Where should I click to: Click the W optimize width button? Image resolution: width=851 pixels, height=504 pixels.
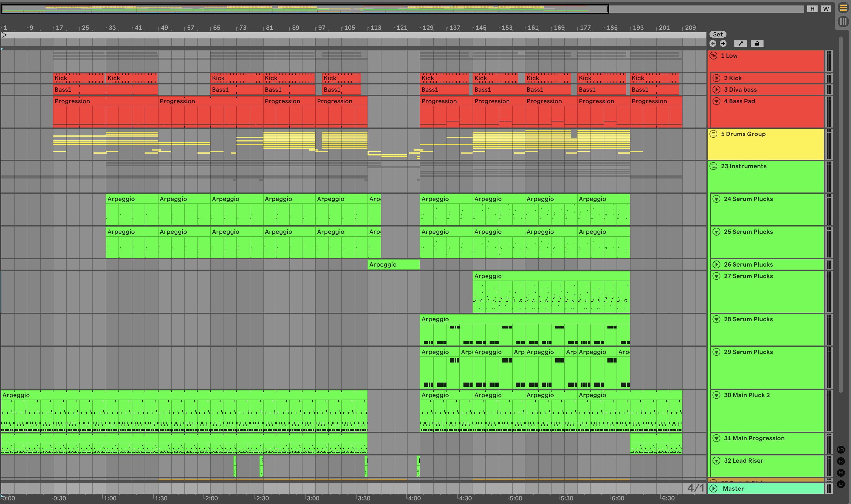826,9
